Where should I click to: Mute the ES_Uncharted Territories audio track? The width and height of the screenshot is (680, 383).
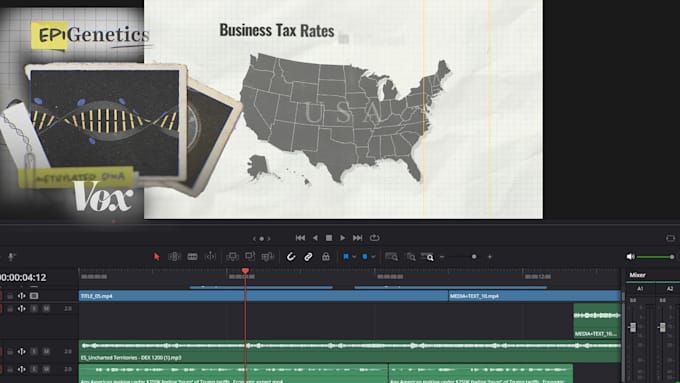(46, 351)
